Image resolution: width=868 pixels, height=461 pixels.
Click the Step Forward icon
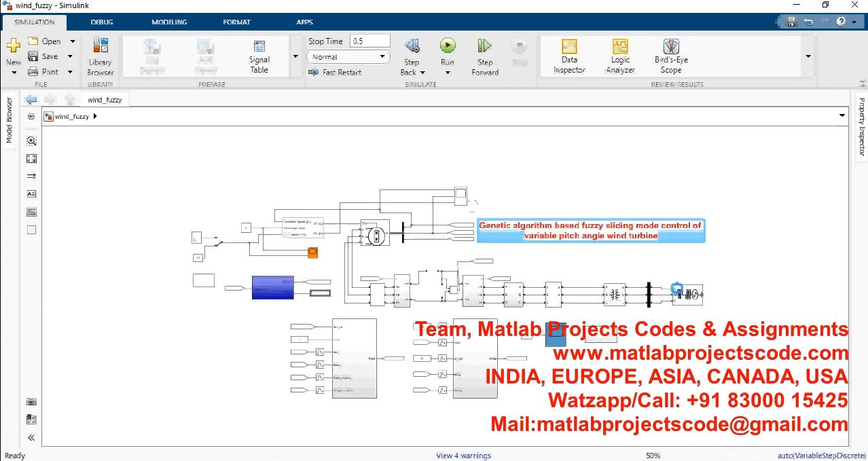(485, 47)
